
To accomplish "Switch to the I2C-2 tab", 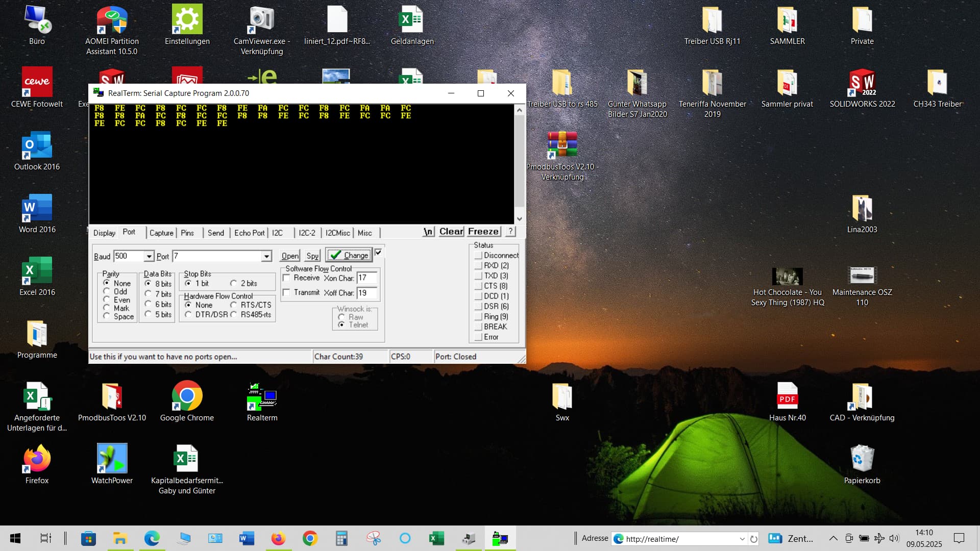I will click(x=307, y=233).
